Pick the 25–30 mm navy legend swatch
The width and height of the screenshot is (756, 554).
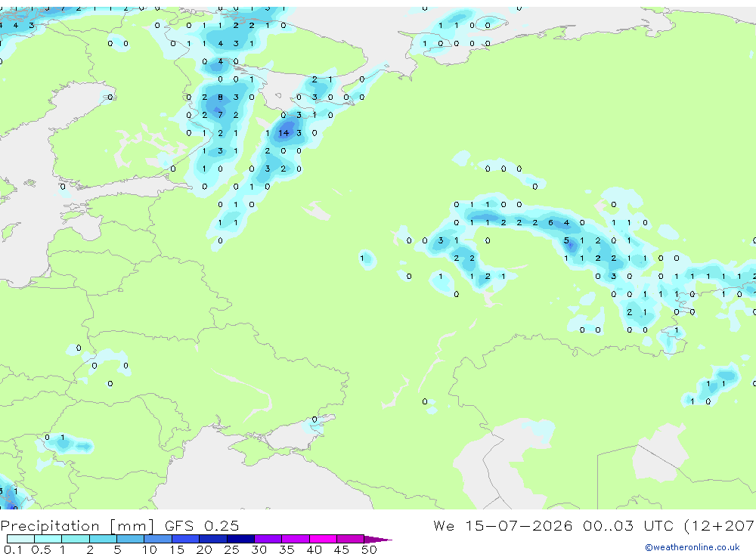click(x=240, y=539)
